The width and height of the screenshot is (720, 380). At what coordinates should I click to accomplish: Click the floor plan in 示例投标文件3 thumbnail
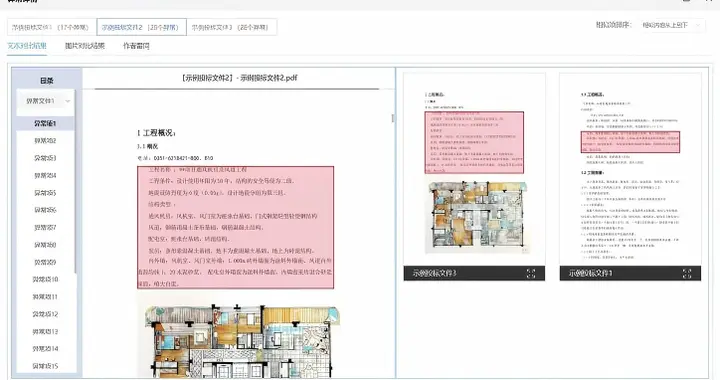coord(478,218)
